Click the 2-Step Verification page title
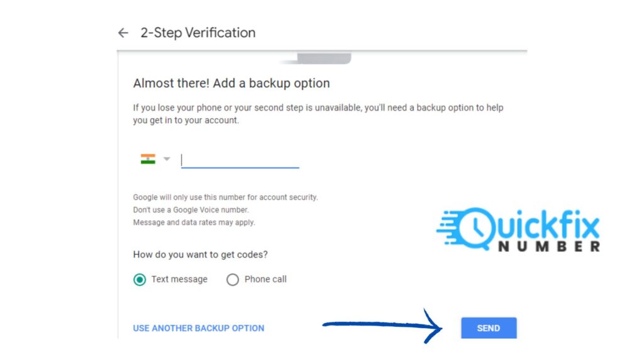The width and height of the screenshot is (644, 362). (x=198, y=33)
